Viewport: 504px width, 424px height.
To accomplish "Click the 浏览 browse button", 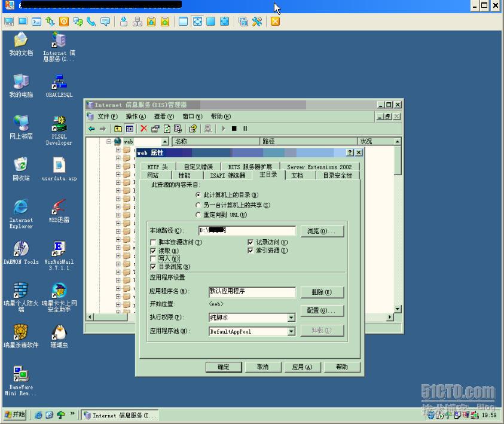I will [322, 231].
